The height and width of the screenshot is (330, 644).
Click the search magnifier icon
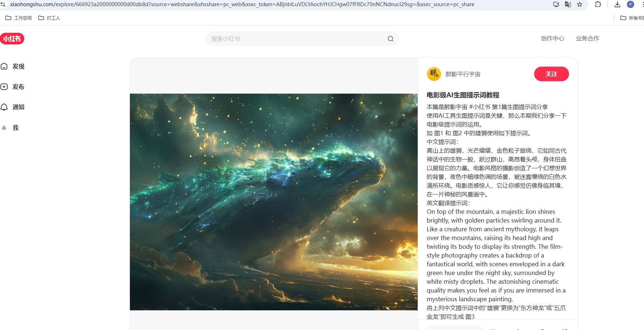point(390,39)
